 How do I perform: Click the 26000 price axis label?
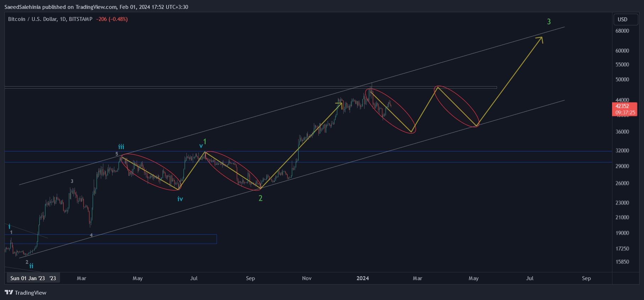[x=622, y=183]
